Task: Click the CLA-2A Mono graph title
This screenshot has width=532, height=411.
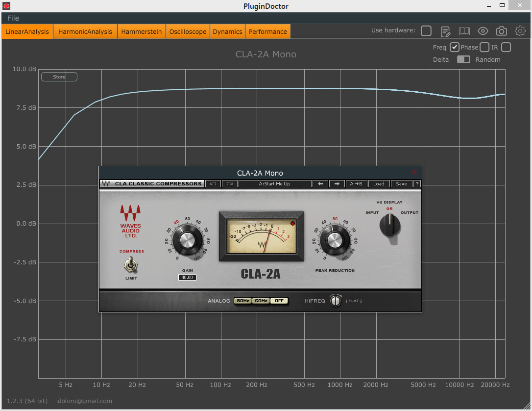Action: tap(266, 54)
